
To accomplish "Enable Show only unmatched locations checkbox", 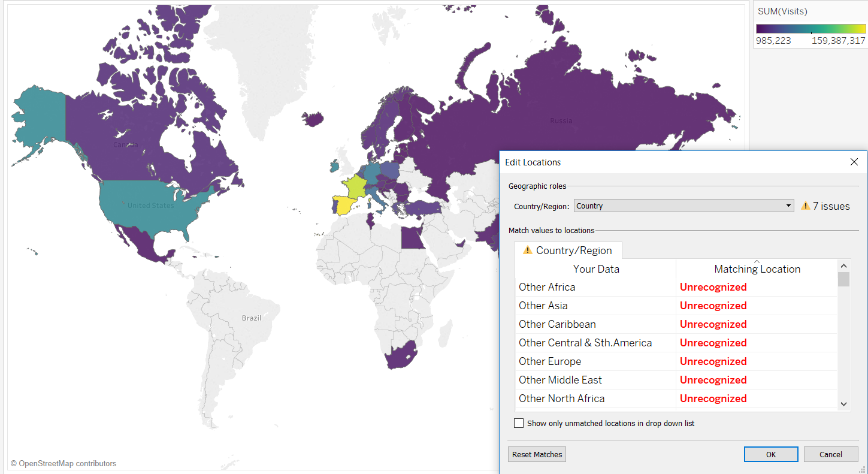I will pyautogui.click(x=519, y=423).
